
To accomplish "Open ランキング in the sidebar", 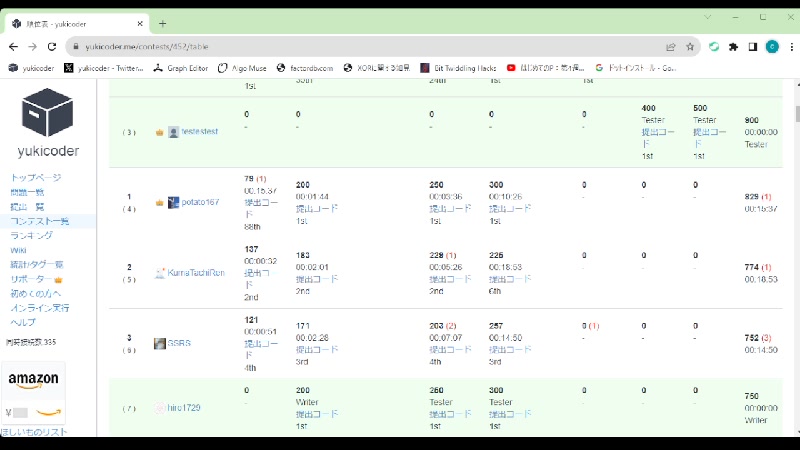I will (x=31, y=235).
